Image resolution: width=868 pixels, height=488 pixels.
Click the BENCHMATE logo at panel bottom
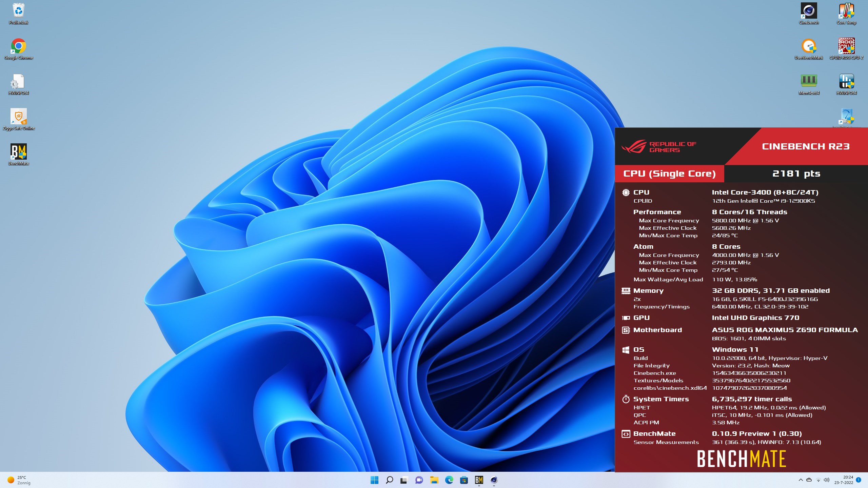point(741,459)
